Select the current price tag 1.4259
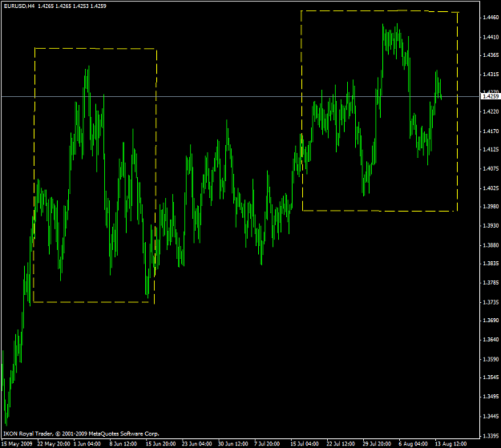Viewport: 501px width, 448px height. click(x=491, y=96)
